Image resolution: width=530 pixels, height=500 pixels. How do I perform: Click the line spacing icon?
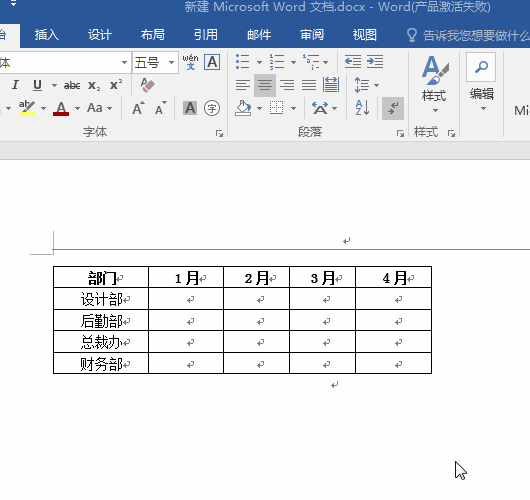pyautogui.click(x=362, y=85)
